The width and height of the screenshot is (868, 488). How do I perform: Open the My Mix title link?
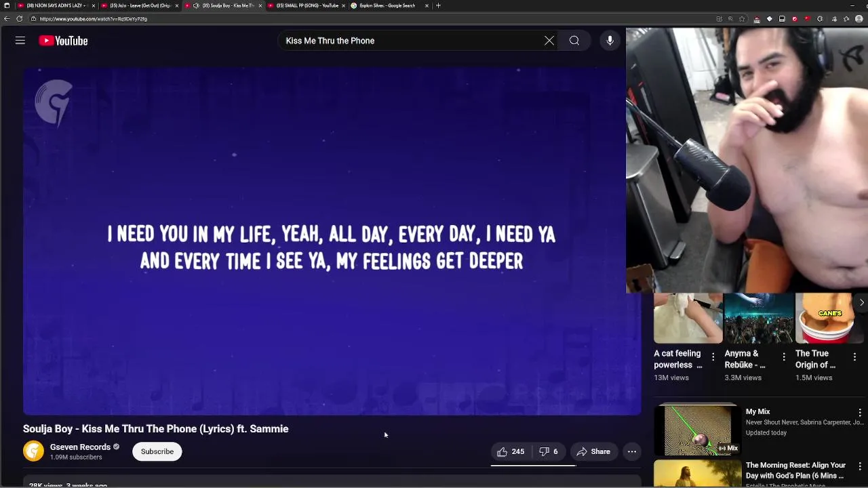(x=757, y=411)
